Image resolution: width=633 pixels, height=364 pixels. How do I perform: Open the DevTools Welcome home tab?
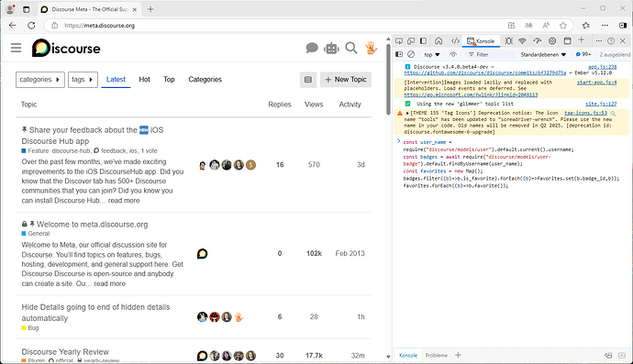439,40
